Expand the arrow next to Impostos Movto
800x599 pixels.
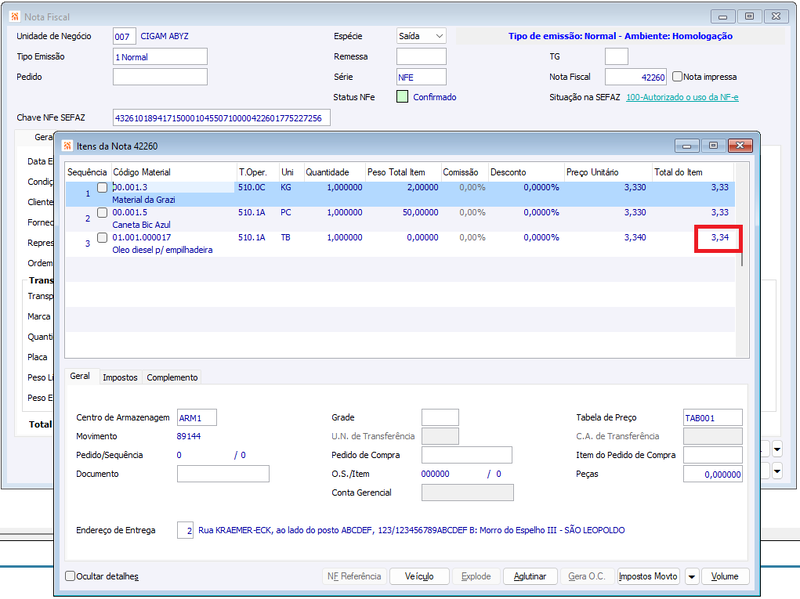point(691,577)
